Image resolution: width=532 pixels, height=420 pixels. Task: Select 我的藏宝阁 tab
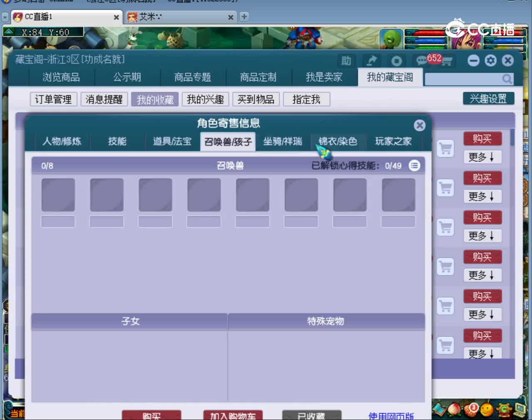390,77
